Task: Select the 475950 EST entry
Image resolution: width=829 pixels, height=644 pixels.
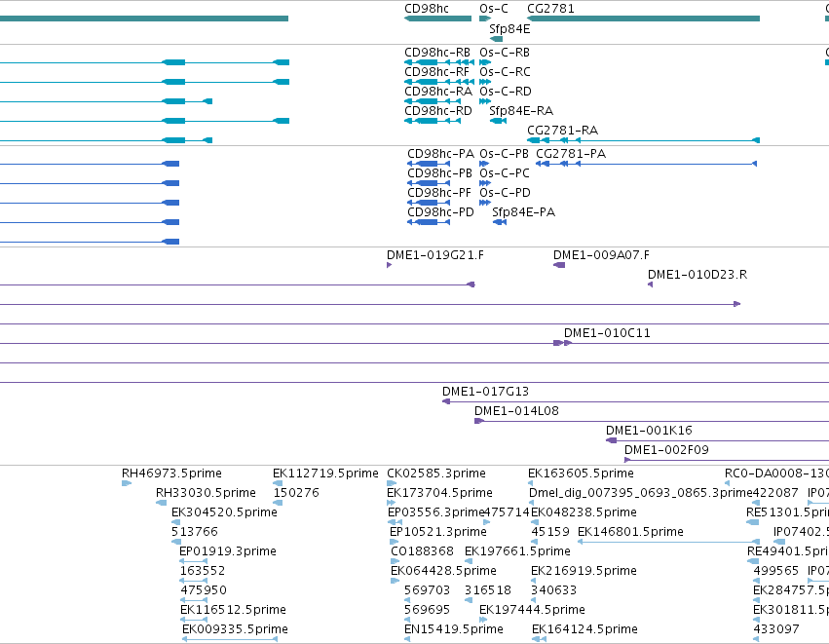Action: tap(194, 600)
